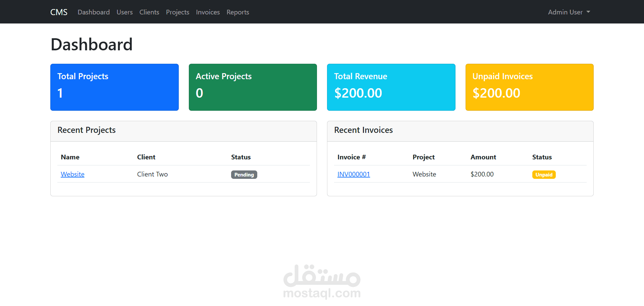Open invoice INV000001
This screenshot has width=644, height=306.
click(354, 174)
